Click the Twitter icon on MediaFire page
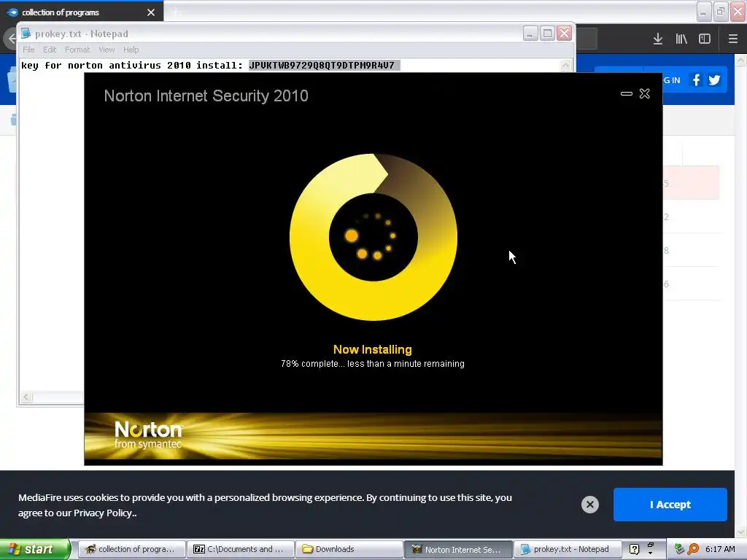Image resolution: width=747 pixels, height=560 pixels. 714,80
